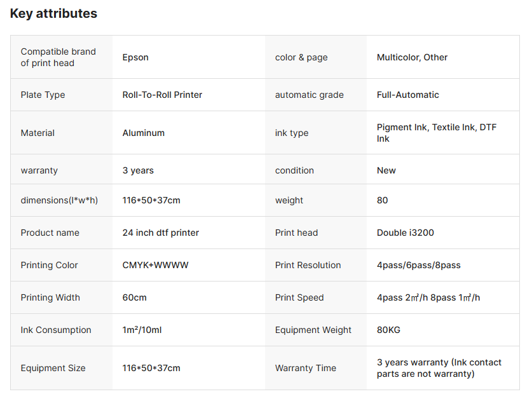Click the "Key attributes" heading
The width and height of the screenshot is (532, 401).
click(53, 13)
